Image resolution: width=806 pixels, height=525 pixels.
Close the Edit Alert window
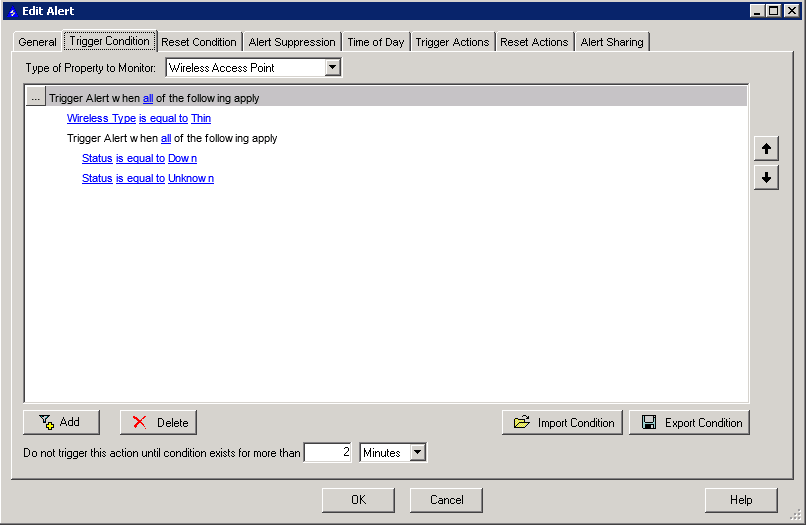792,11
